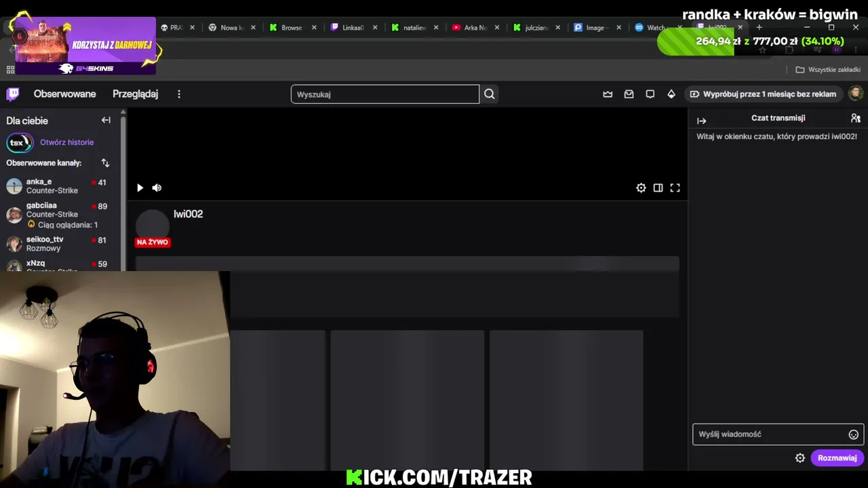Open chat settings gear
The width and height of the screenshot is (868, 488).
pyautogui.click(x=800, y=458)
